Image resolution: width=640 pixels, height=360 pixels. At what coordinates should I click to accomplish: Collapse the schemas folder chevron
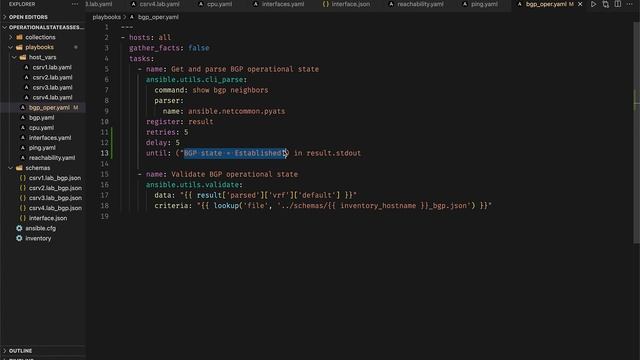coord(11,168)
